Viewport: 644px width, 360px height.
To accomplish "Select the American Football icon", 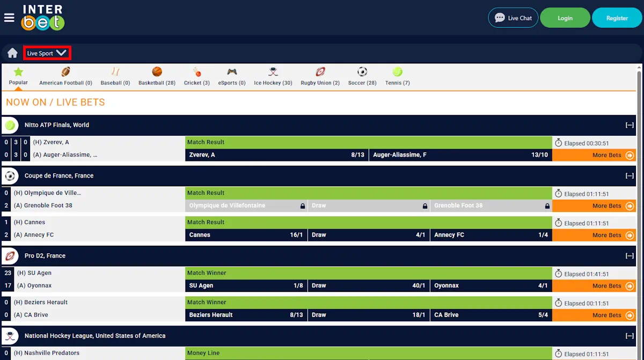I will coord(65,72).
